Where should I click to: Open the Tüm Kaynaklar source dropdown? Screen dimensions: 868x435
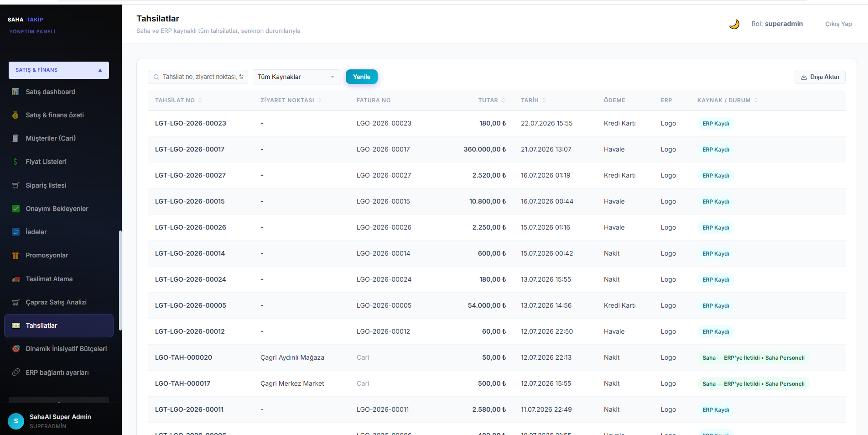click(297, 77)
